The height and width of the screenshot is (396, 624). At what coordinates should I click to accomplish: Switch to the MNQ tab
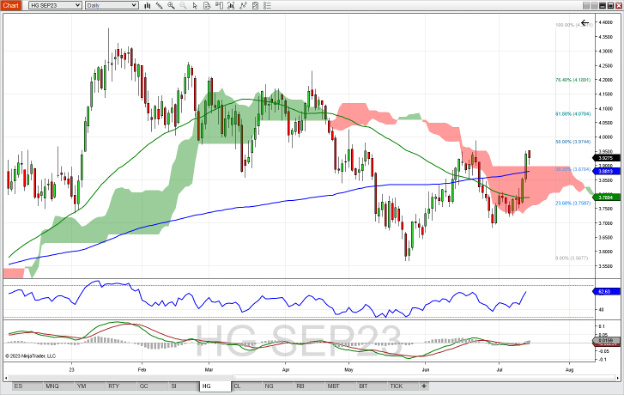[x=58, y=386]
